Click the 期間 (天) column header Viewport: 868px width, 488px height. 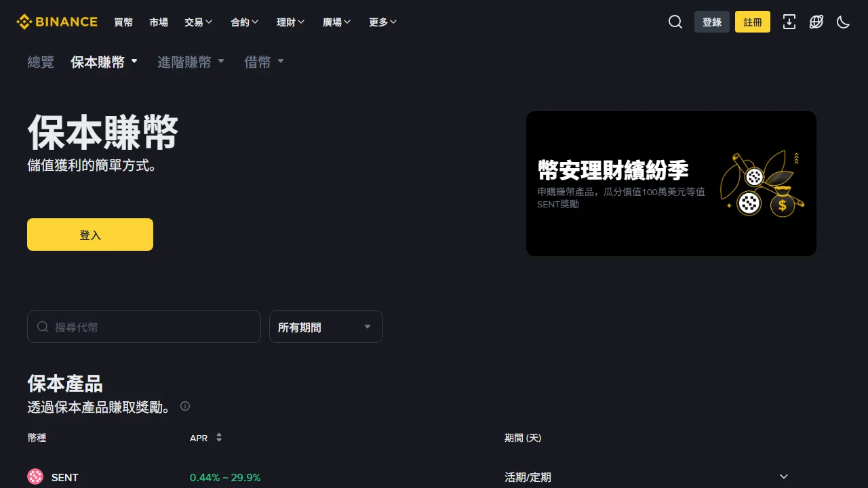[523, 438]
